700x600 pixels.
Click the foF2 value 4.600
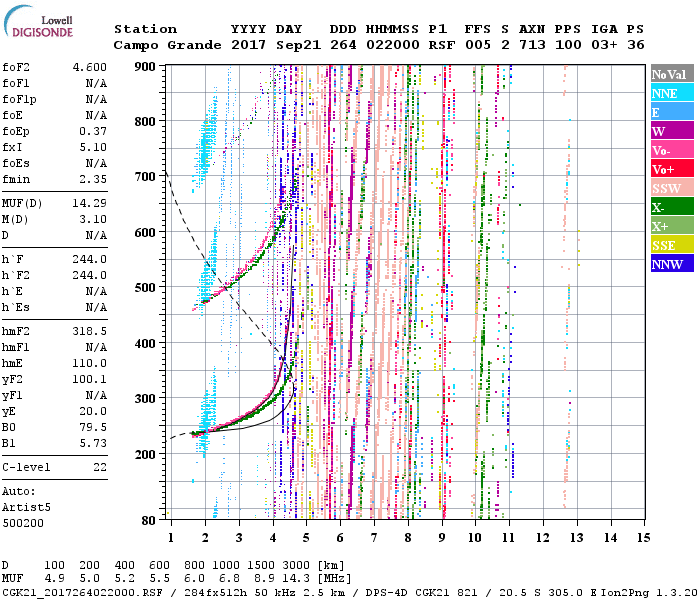tap(88, 65)
